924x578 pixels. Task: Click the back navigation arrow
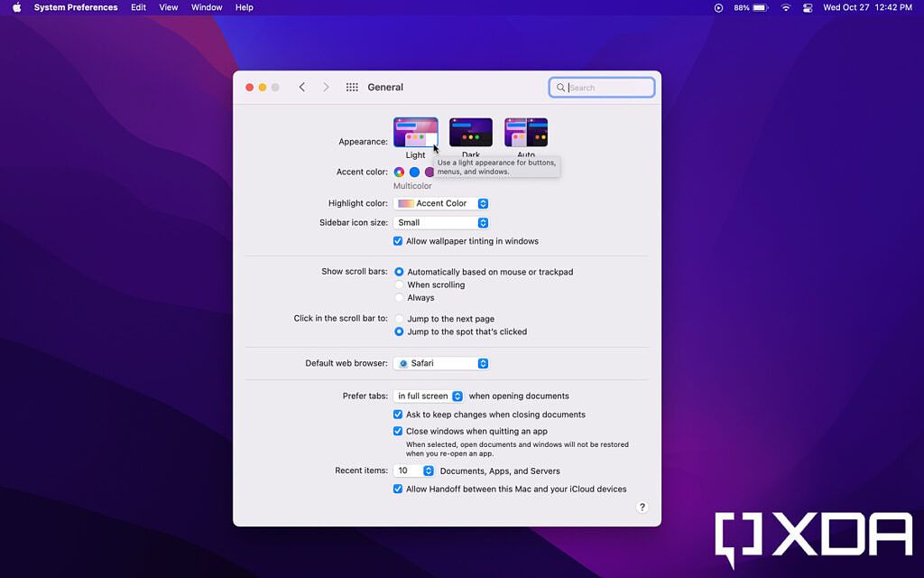302,87
